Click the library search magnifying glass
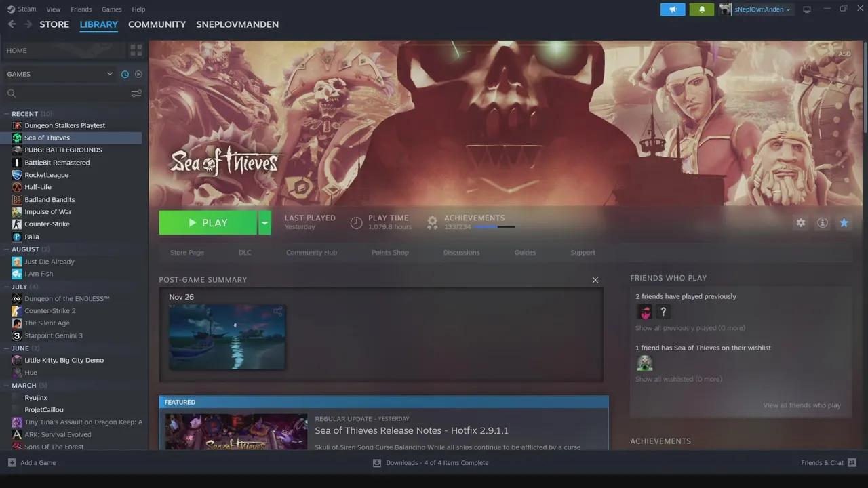 [12, 93]
